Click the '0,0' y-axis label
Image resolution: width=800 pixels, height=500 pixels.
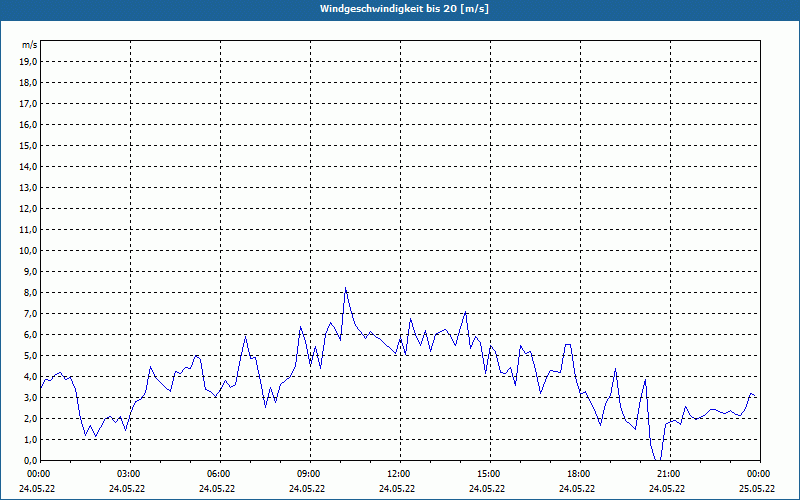[x=30, y=460]
